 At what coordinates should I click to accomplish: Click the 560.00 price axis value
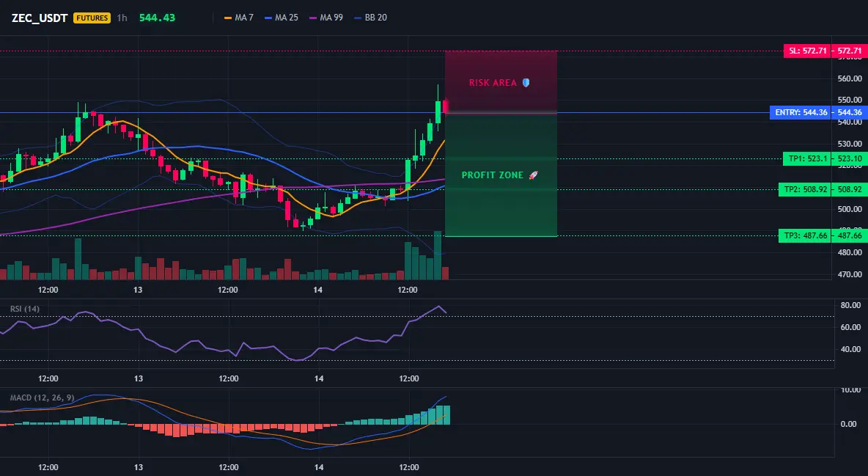(x=850, y=78)
